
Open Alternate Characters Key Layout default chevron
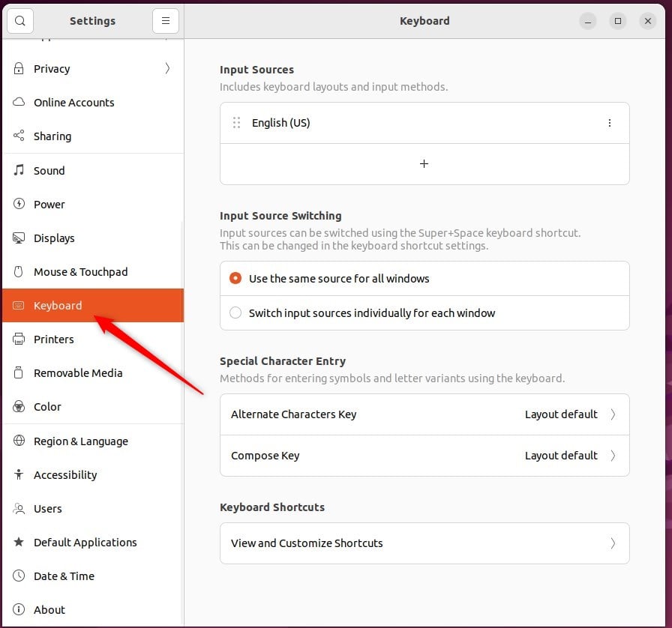[613, 414]
